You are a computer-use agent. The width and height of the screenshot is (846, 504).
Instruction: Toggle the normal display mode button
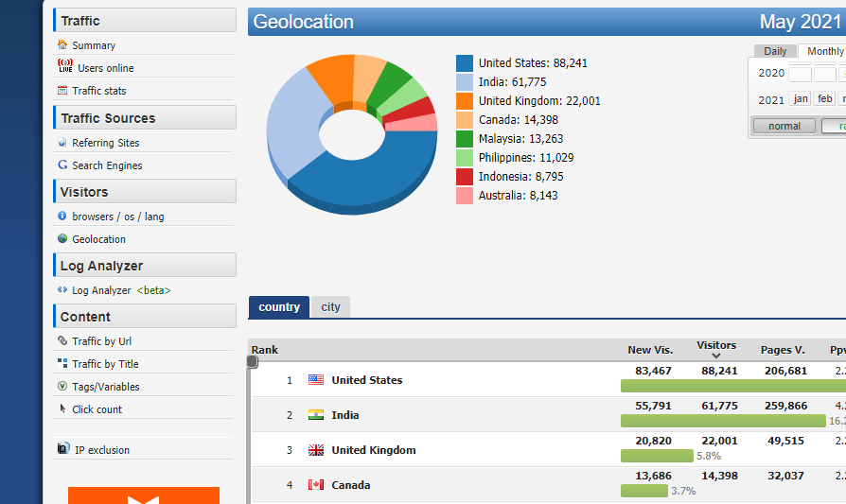click(x=784, y=126)
